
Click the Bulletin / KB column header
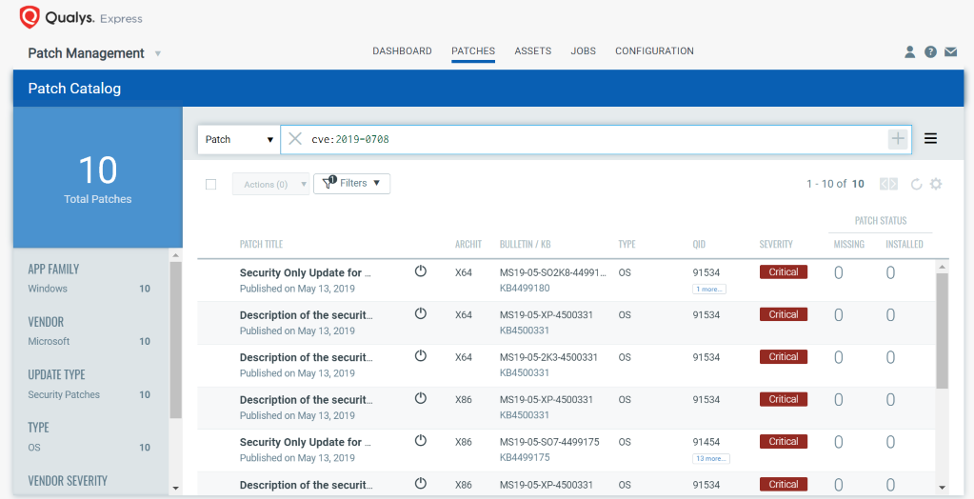coord(525,244)
